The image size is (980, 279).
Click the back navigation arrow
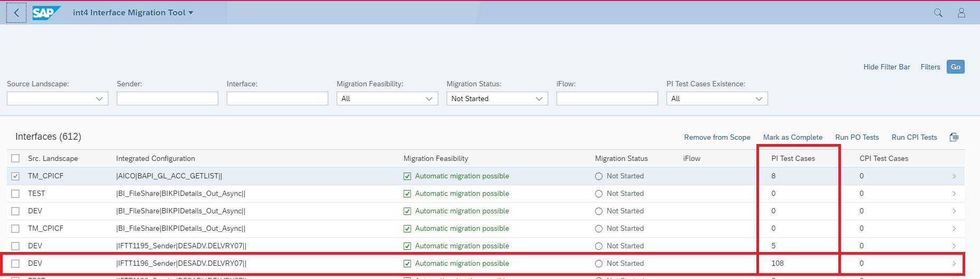[16, 13]
